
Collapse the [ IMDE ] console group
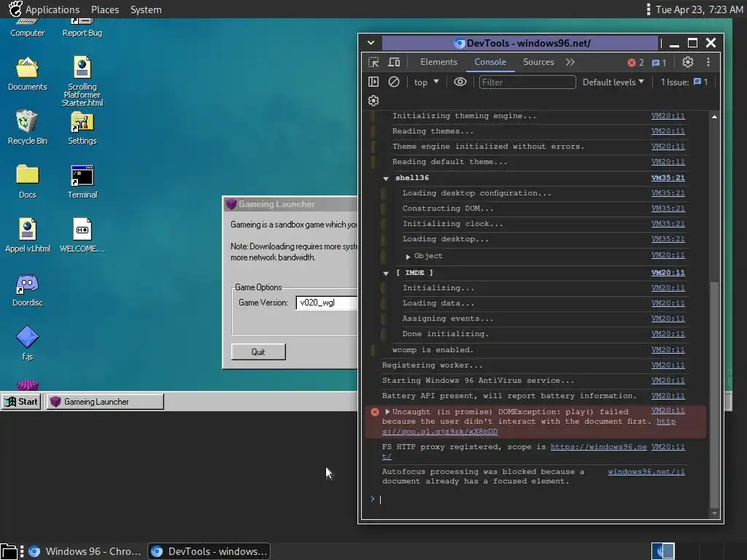pyautogui.click(x=386, y=273)
